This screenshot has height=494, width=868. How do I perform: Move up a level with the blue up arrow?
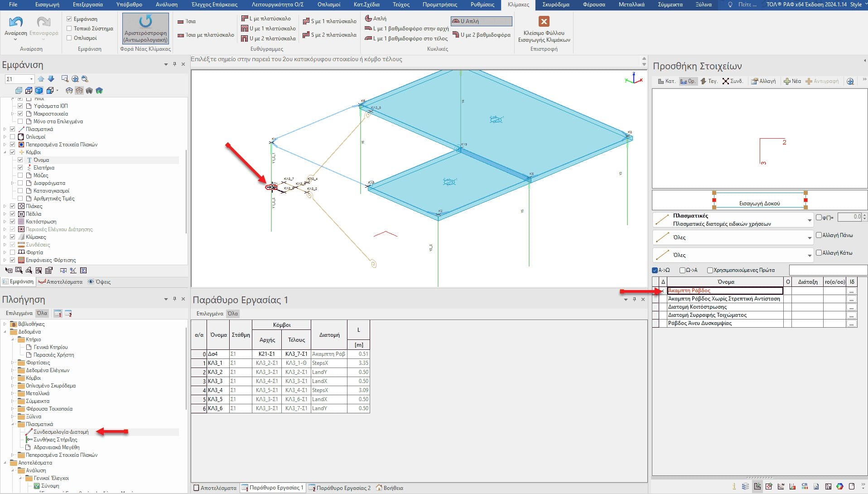[x=41, y=79]
